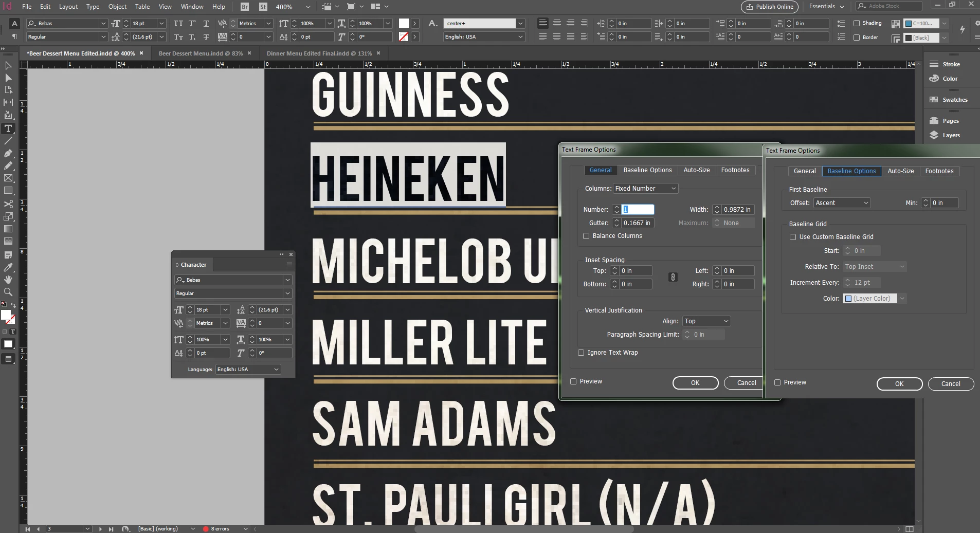Viewport: 980px width, 533px height.
Task: Click the fill color swatch in control bar
Action: coord(404,24)
